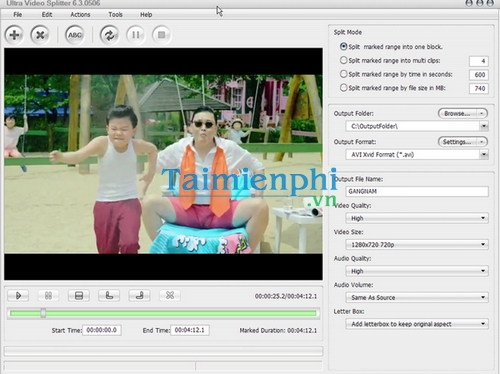Pause the video preview playback
The image size is (500, 374).
point(48,296)
